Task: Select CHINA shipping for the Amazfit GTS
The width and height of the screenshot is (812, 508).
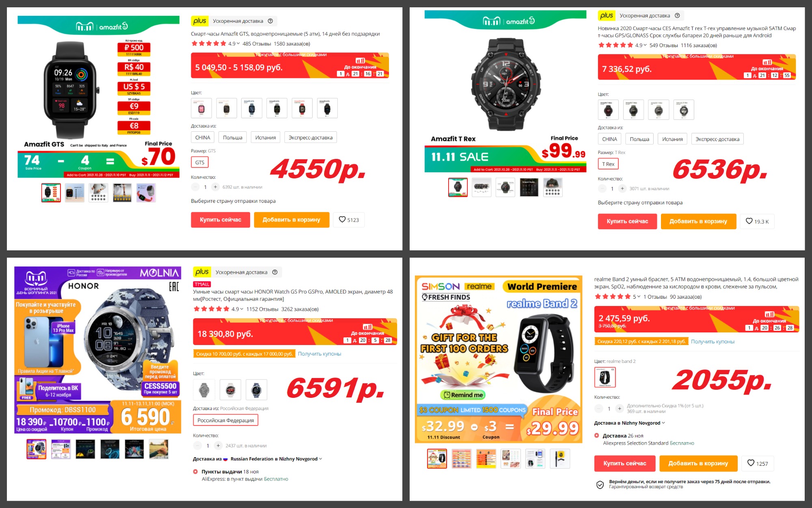Action: pyautogui.click(x=203, y=137)
